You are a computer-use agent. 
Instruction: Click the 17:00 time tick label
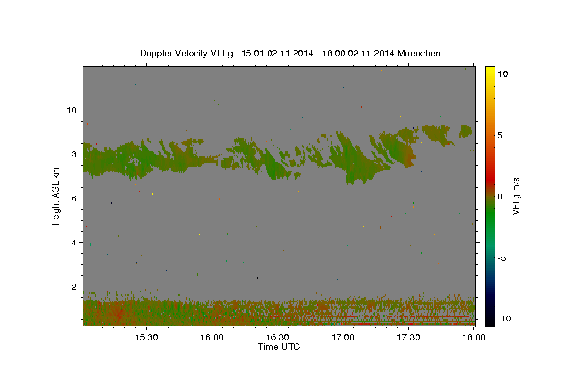[343, 337]
